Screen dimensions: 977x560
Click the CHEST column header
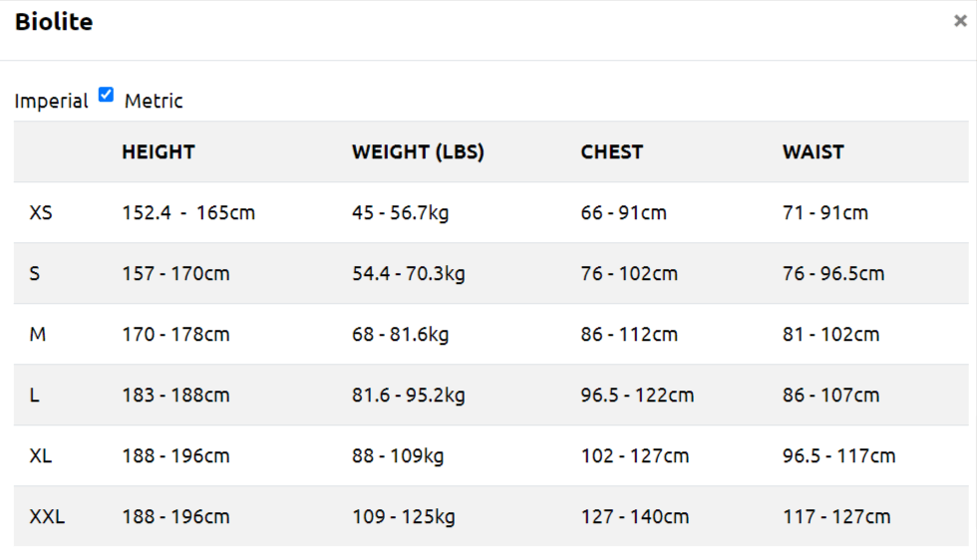coord(612,152)
